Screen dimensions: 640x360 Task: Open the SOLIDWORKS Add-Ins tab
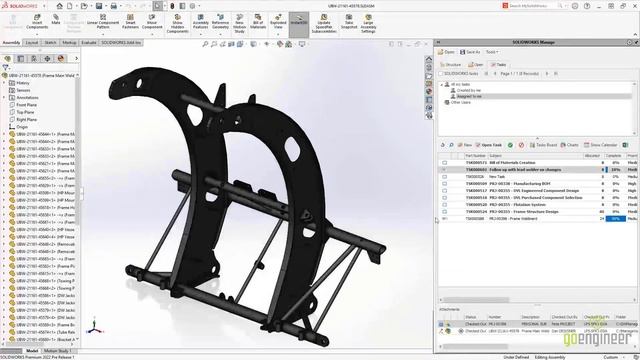click(x=121, y=42)
